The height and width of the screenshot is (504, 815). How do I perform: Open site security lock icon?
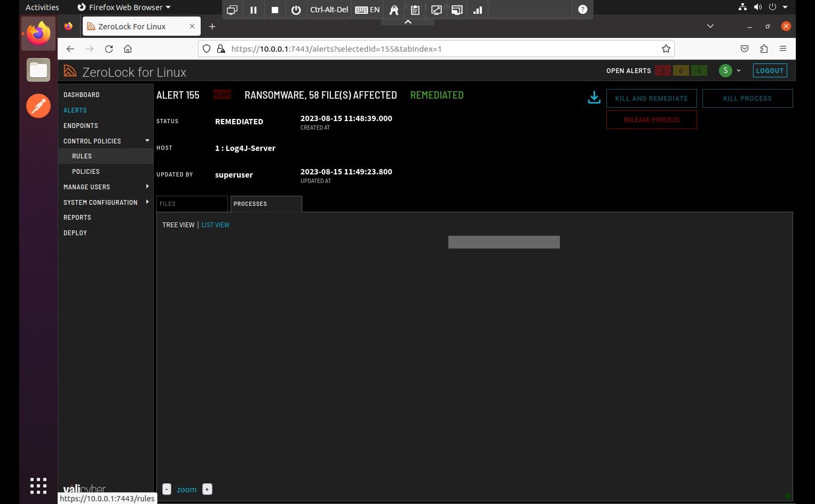(x=221, y=49)
